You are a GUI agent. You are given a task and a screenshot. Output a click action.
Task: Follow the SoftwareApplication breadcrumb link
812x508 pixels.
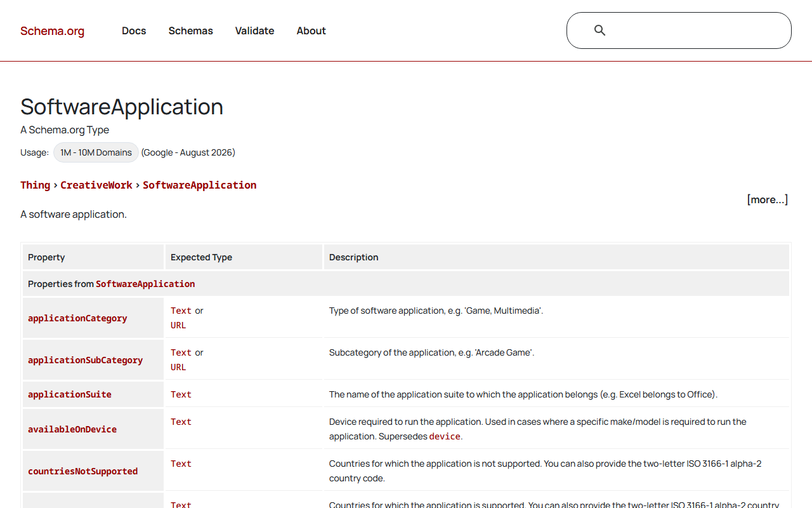click(x=199, y=185)
